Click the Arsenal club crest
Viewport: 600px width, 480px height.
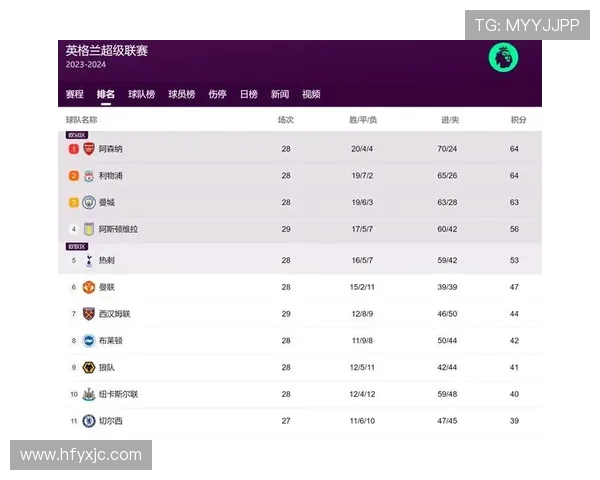pyautogui.click(x=89, y=149)
